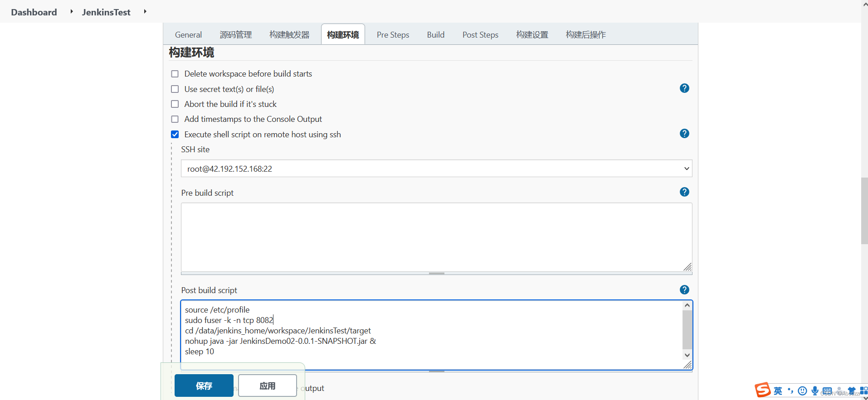This screenshot has height=400, width=868.
Task: Switch to the General tab
Action: (x=188, y=35)
